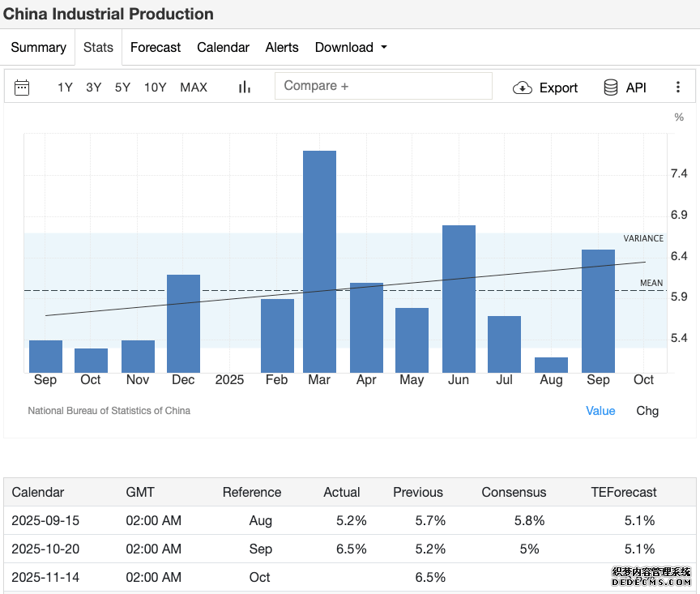The width and height of the screenshot is (700, 594).
Task: Click the 5% consensus value for Sep
Action: [x=529, y=549]
